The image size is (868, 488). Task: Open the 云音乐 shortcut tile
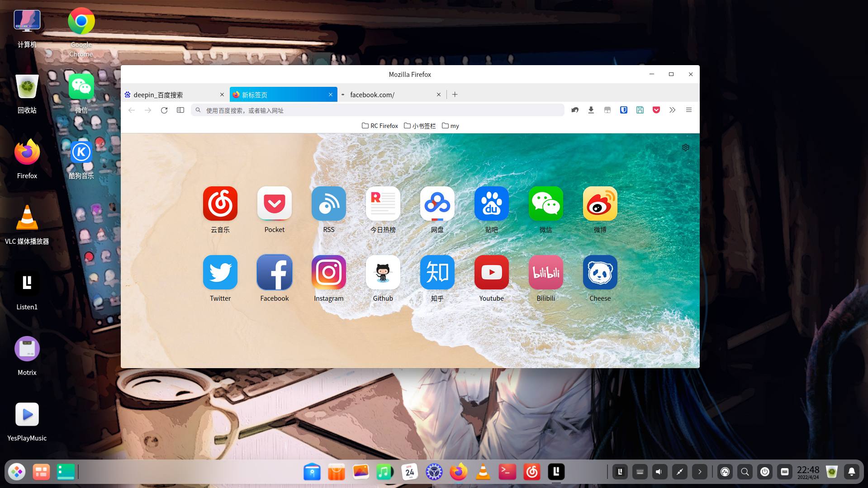pos(220,204)
